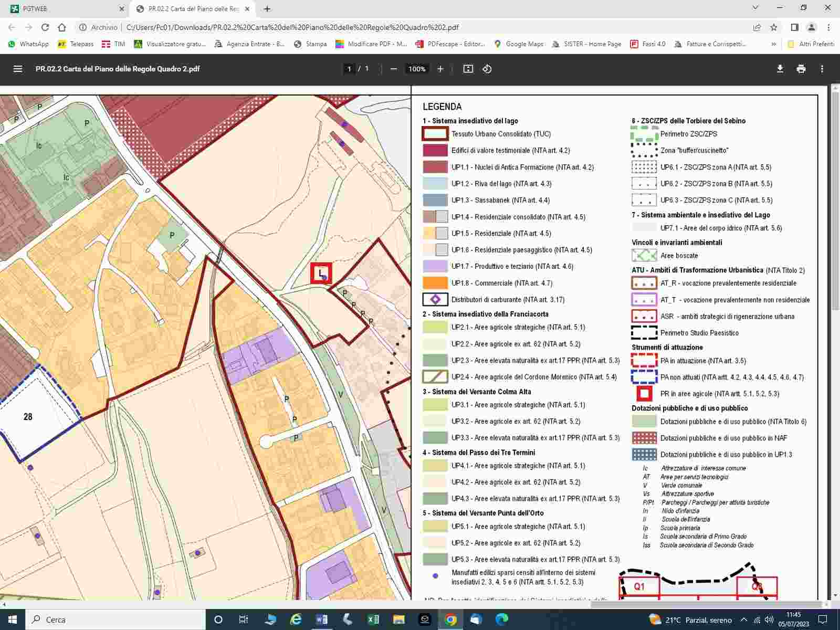Image resolution: width=840 pixels, height=630 pixels.
Task: Rotate the PDF counterclockwise
Action: 487,69
